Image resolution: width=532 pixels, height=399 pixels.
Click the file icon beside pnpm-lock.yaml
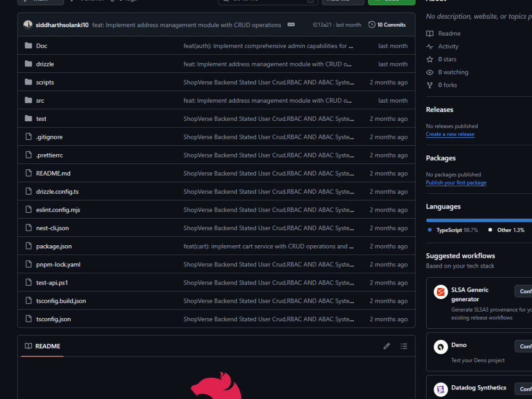[29, 264]
